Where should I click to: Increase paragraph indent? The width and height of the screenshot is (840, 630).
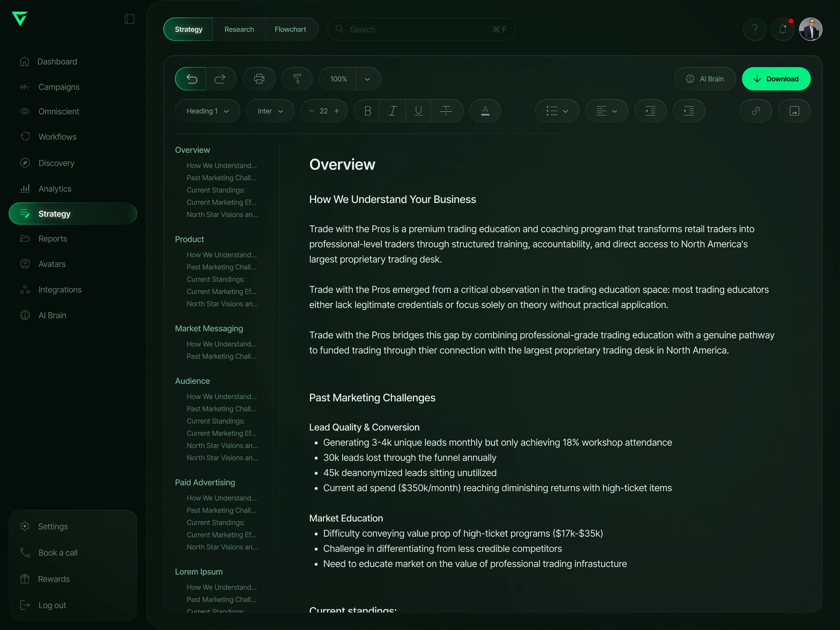(689, 111)
